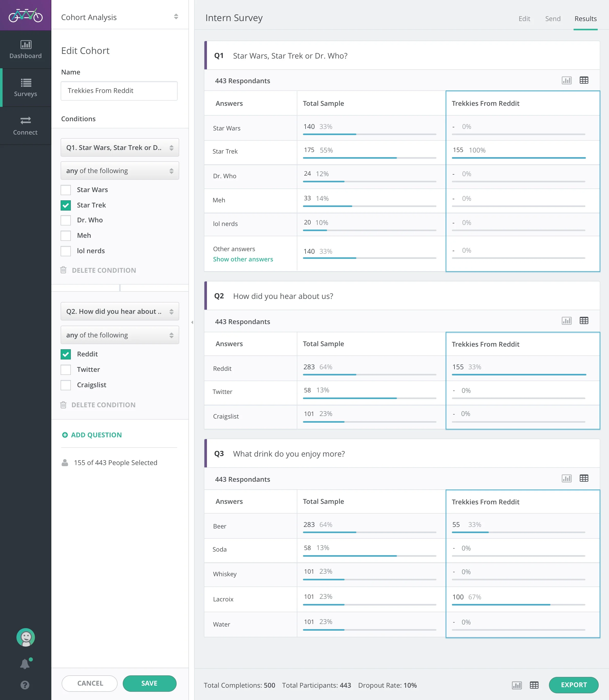Click the Save button
The height and width of the screenshot is (700, 609).
click(149, 683)
